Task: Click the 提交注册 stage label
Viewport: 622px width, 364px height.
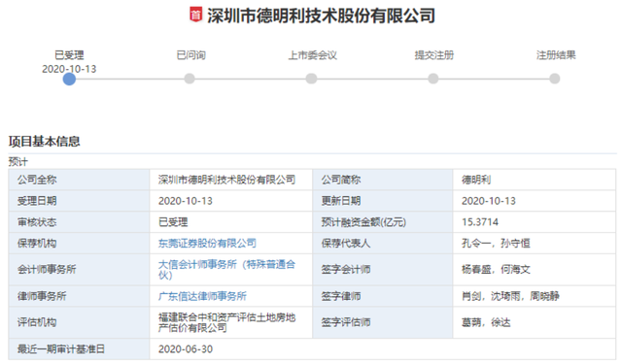Action: 434,55
